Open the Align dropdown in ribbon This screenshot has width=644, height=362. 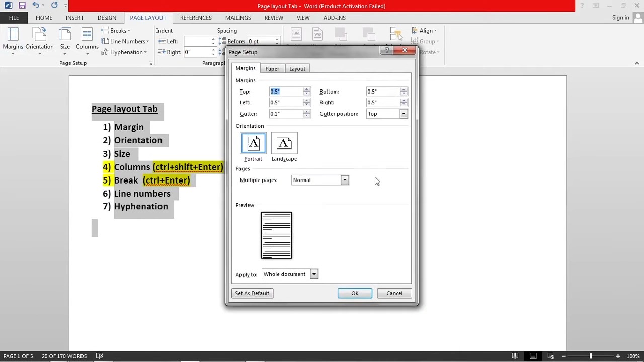click(x=424, y=31)
